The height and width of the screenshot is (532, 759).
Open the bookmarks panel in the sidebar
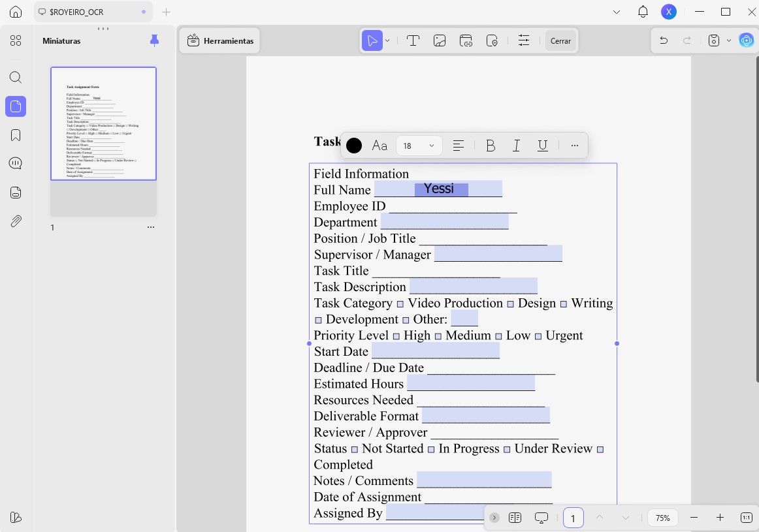[16, 135]
